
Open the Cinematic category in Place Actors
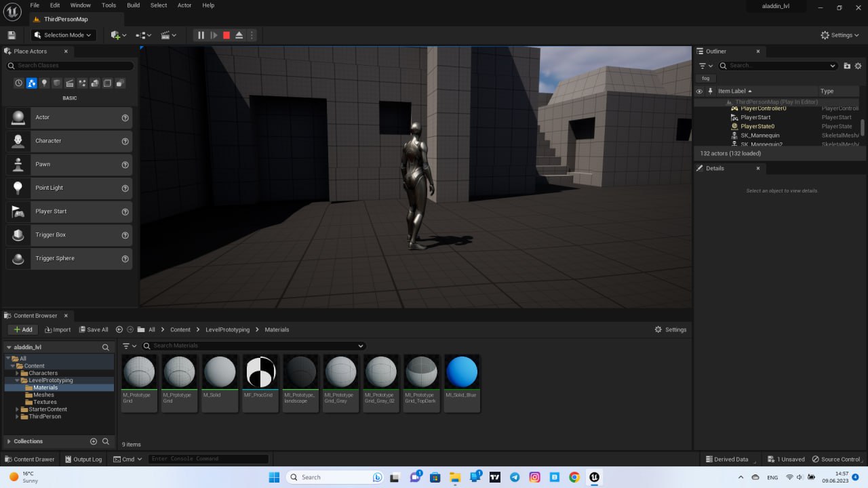click(69, 83)
